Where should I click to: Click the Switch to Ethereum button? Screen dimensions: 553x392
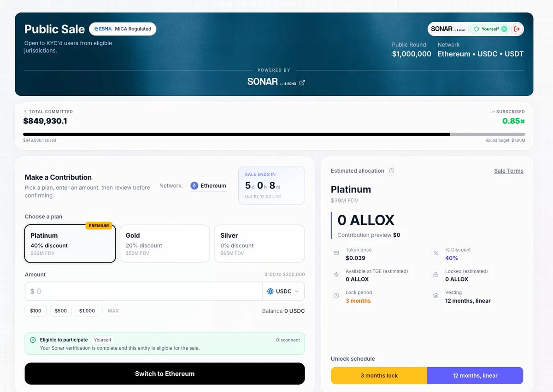(165, 374)
